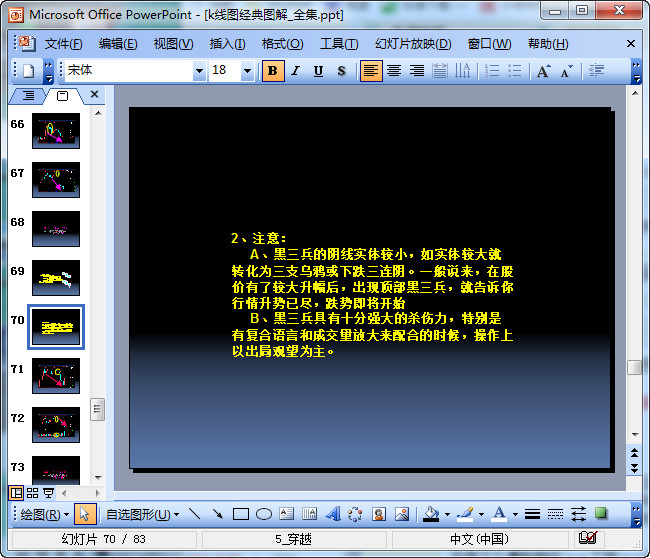Image resolution: width=650 pixels, height=558 pixels.
Task: Create a new blank presentation
Action: [28, 71]
